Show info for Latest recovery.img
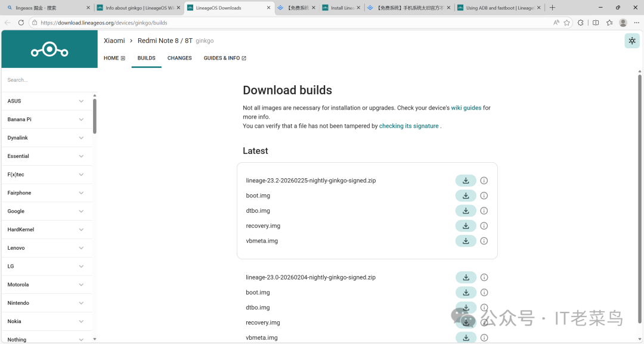 pyautogui.click(x=484, y=226)
